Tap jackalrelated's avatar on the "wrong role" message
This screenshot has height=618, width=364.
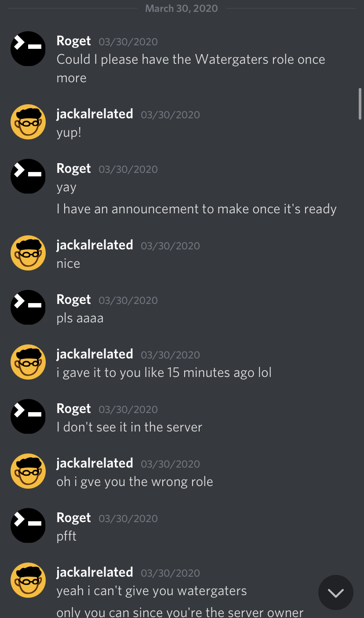[x=28, y=471]
